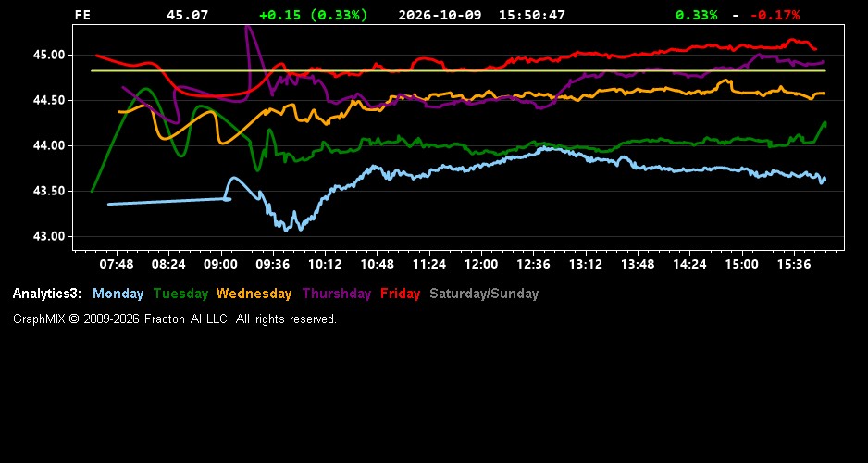
Task: Select the Wednesday legend label
Action: coord(254,294)
